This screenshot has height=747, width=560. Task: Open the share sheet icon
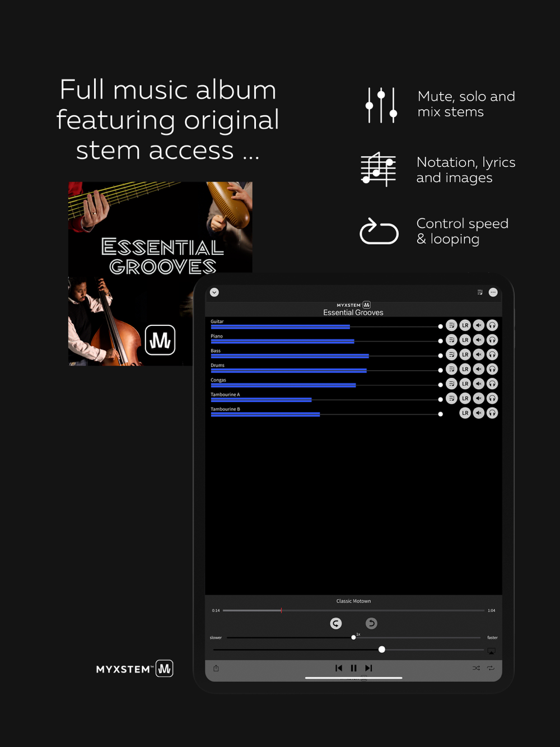point(216,668)
